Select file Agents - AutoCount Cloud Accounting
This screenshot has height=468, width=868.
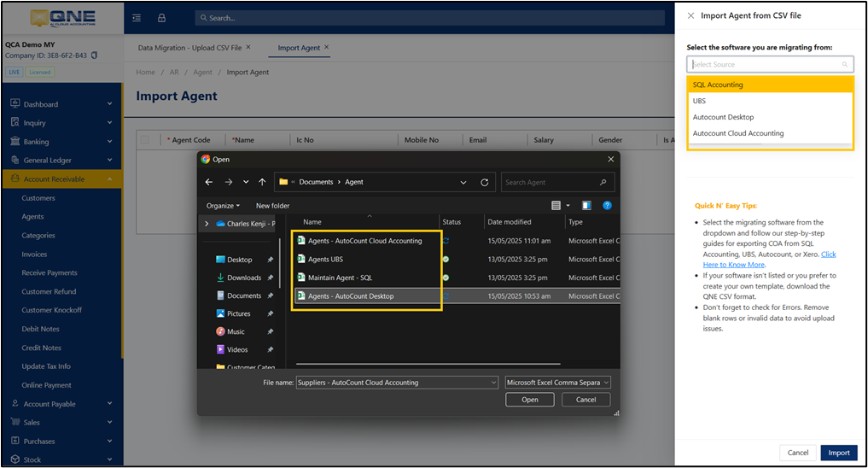click(x=364, y=241)
